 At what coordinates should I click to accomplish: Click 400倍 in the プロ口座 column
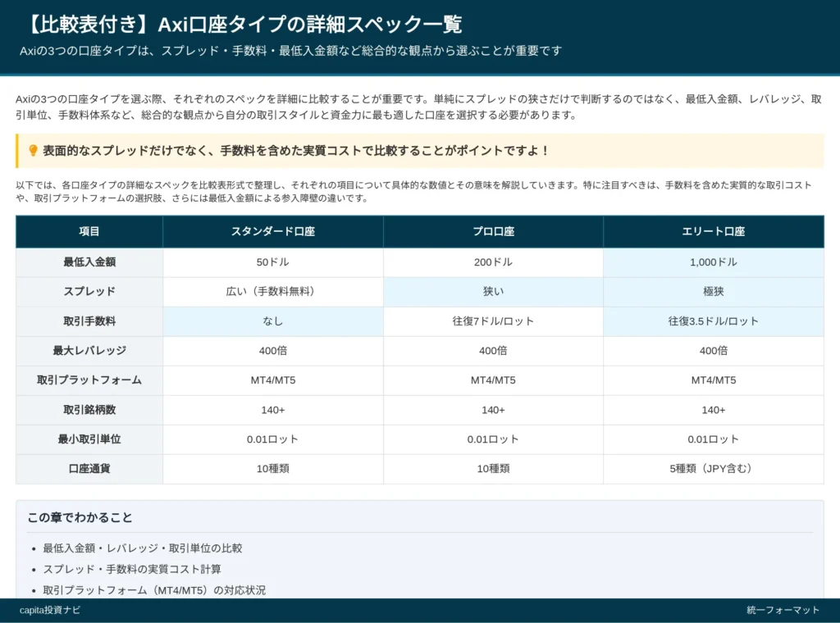[x=493, y=351]
